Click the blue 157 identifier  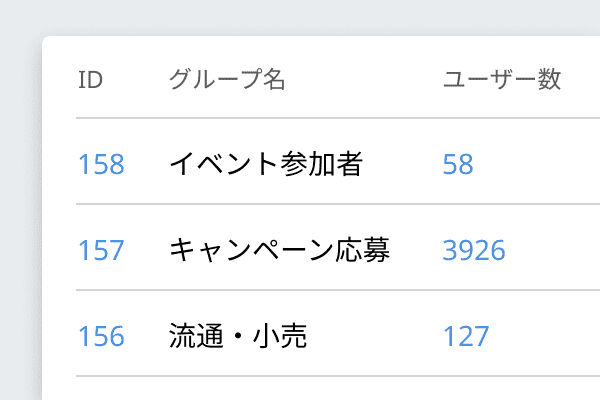tap(101, 250)
